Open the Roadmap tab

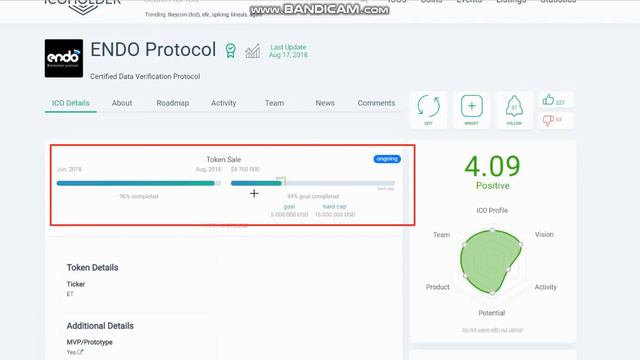173,103
